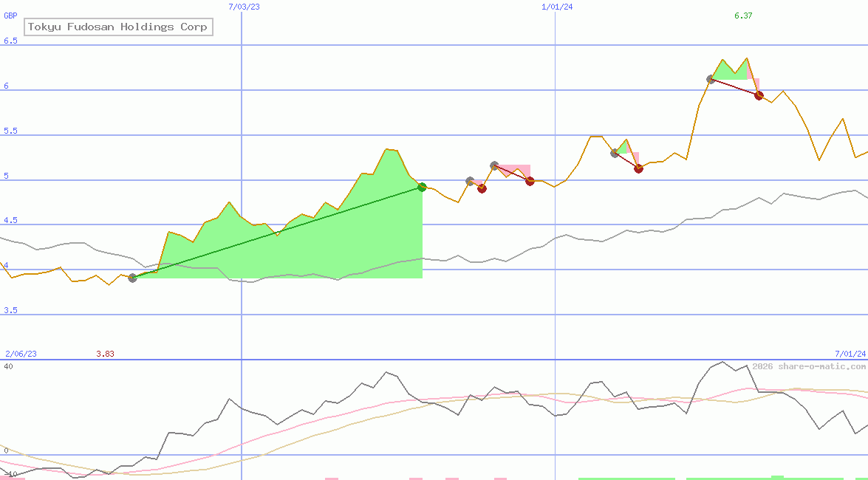Click the red dot closing the December pullback
The image size is (868, 480).
pyautogui.click(x=638, y=168)
